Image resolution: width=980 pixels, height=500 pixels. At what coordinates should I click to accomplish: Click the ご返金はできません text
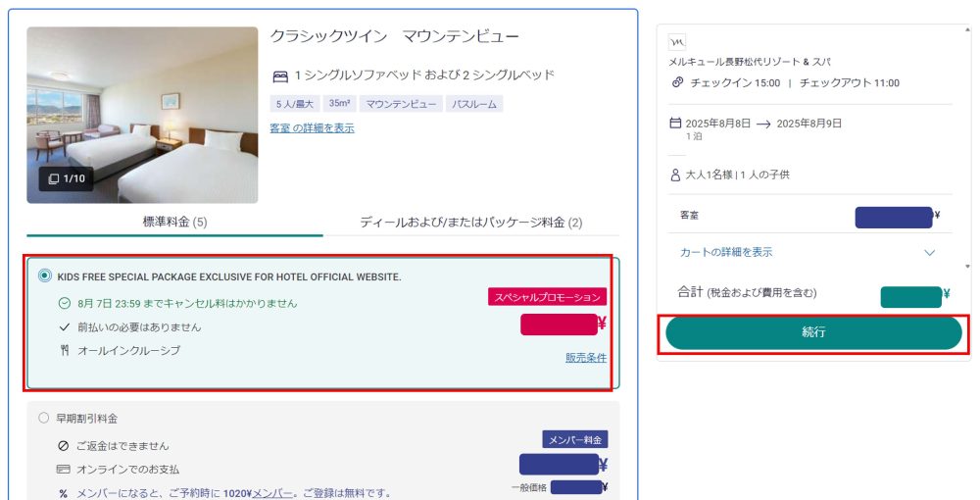click(x=122, y=446)
